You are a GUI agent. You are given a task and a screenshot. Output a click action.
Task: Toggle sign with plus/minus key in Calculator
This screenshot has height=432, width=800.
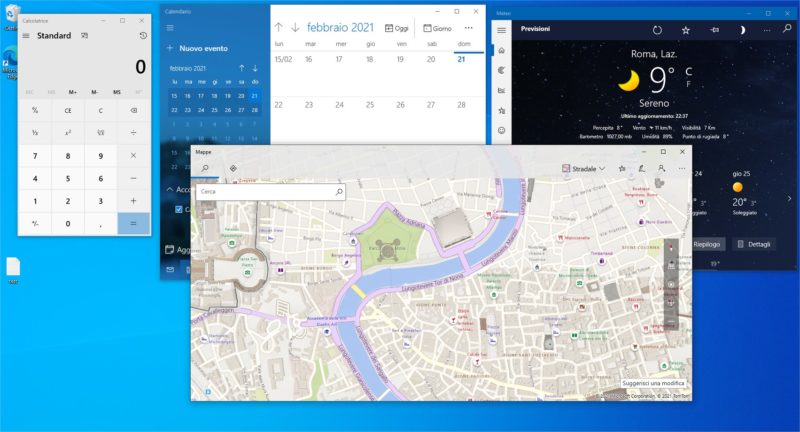pos(35,223)
